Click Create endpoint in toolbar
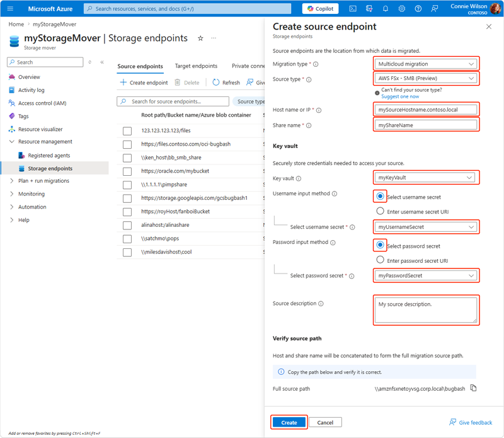This screenshot has width=504, height=438. [x=144, y=83]
